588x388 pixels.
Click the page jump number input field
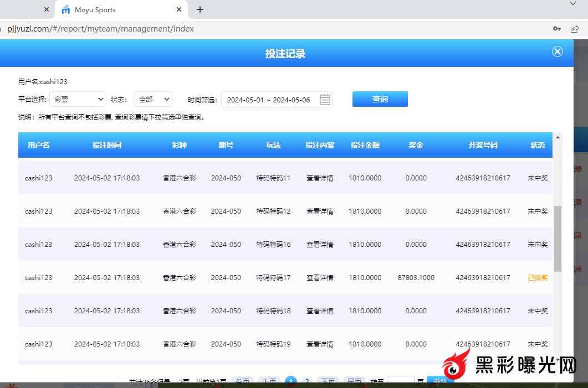point(400,381)
